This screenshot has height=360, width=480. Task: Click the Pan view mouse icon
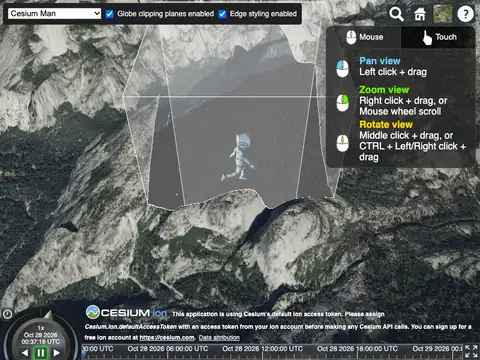(x=342, y=68)
